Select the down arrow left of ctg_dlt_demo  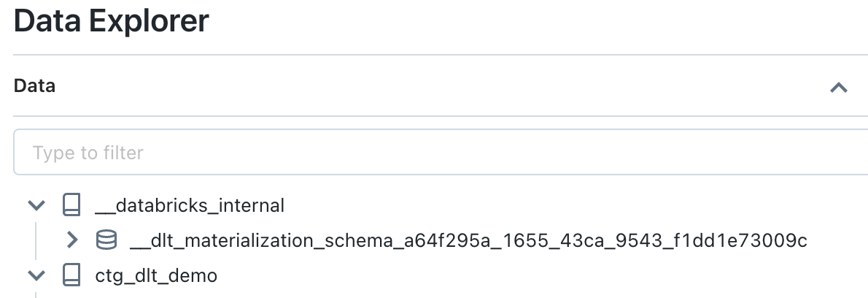tap(36, 275)
